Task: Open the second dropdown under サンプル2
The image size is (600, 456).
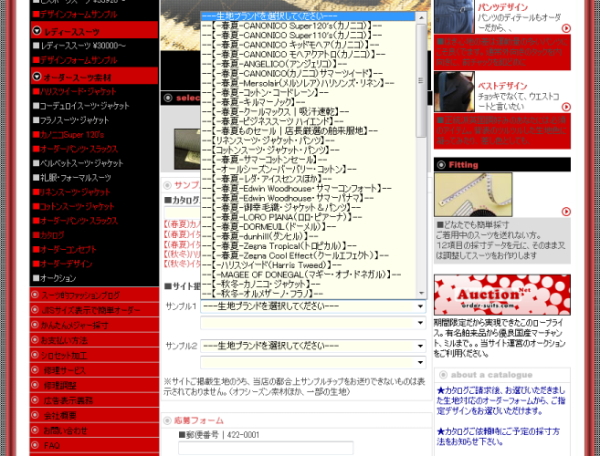Action: tap(313, 362)
